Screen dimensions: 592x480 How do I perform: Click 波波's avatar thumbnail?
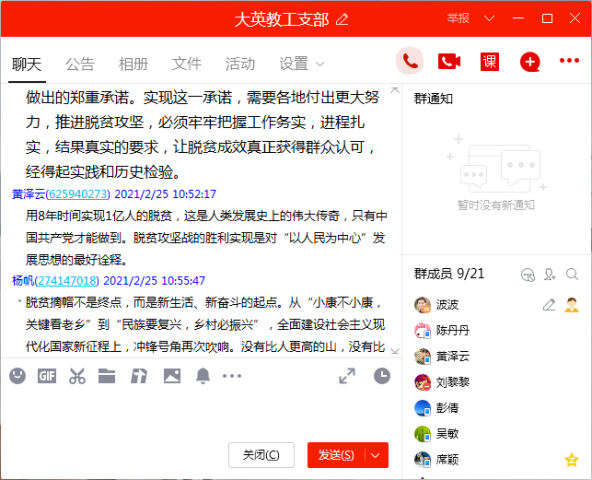[x=422, y=305]
